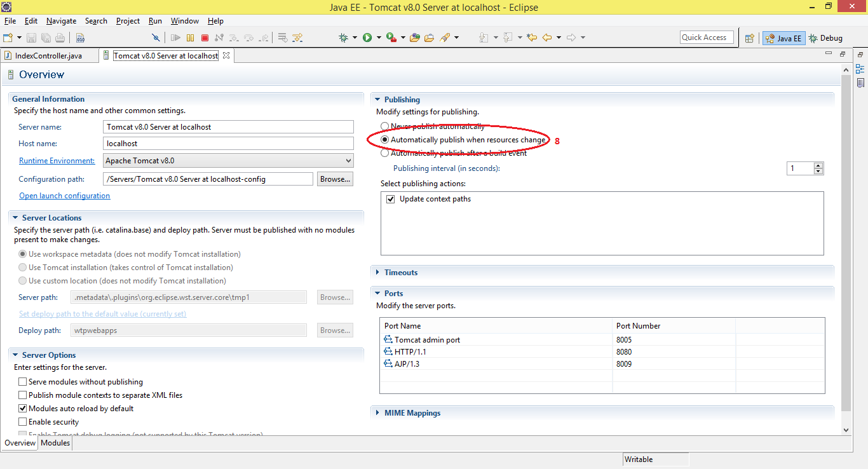The image size is (868, 469).
Task: Click Browse next to Configuration path
Action: 334,179
